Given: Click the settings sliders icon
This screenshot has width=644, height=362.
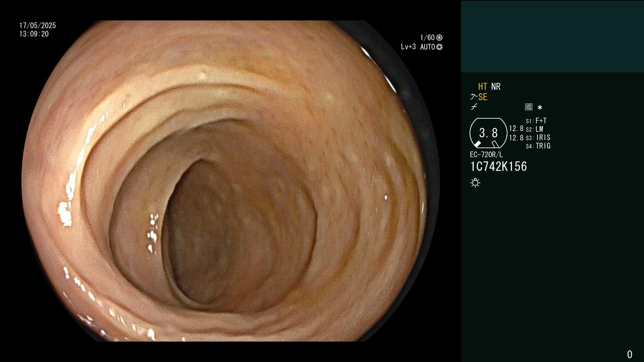Looking at the screenshot, I should [529, 107].
